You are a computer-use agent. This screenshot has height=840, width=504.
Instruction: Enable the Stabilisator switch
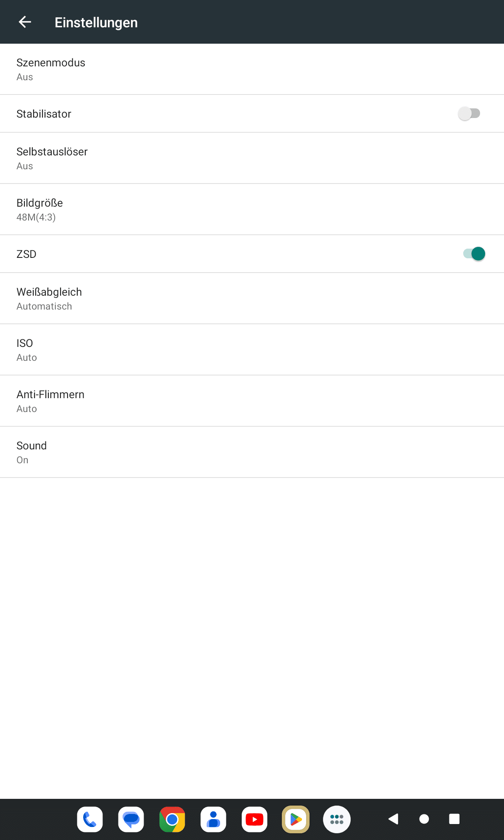point(469,113)
